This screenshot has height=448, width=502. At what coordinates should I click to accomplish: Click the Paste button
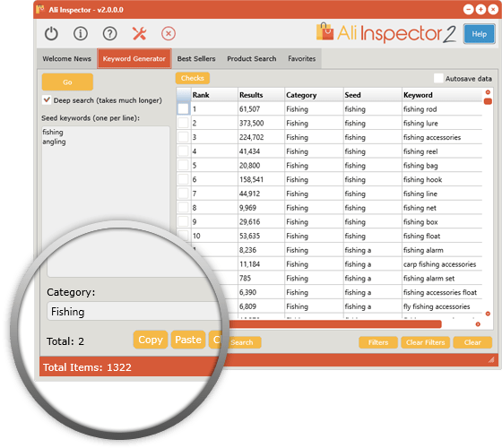[x=188, y=340]
